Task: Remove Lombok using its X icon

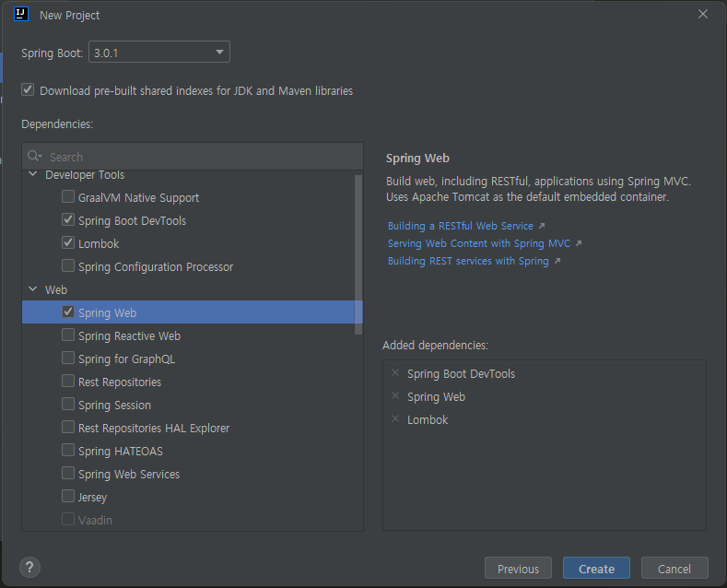Action: (x=395, y=418)
